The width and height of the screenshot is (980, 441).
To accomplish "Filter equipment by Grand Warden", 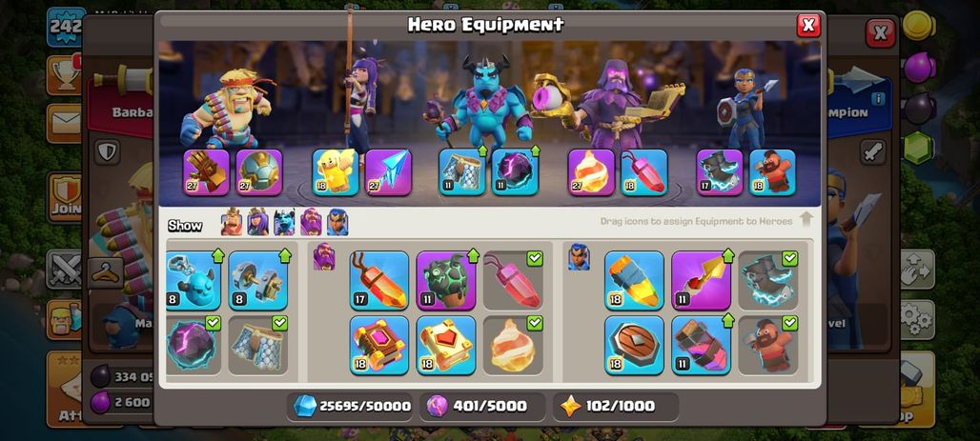I will click(311, 222).
